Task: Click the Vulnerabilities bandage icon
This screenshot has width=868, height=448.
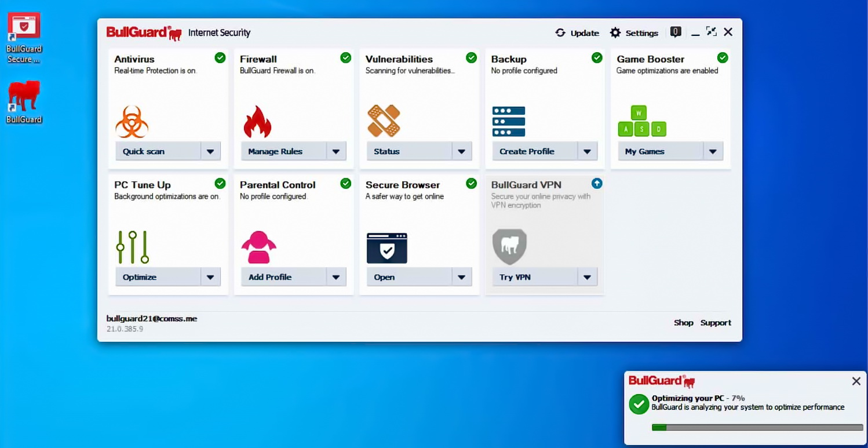Action: coord(384,121)
